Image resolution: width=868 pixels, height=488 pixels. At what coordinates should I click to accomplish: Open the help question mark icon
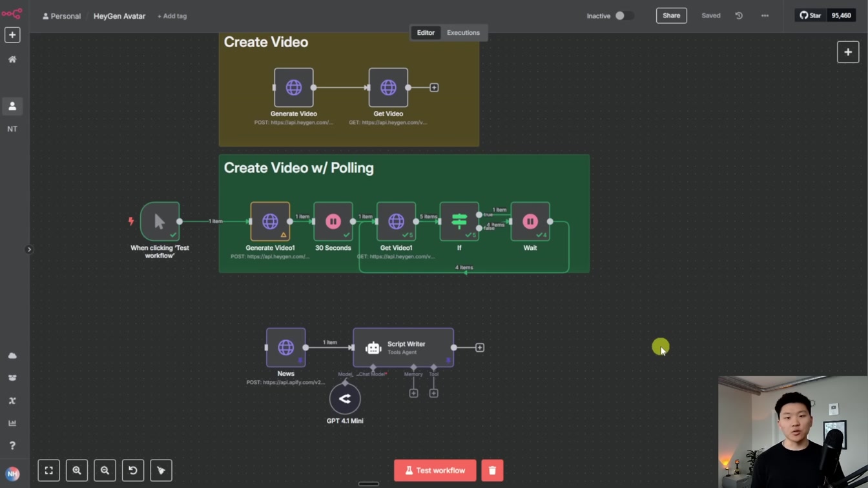pos(12,445)
